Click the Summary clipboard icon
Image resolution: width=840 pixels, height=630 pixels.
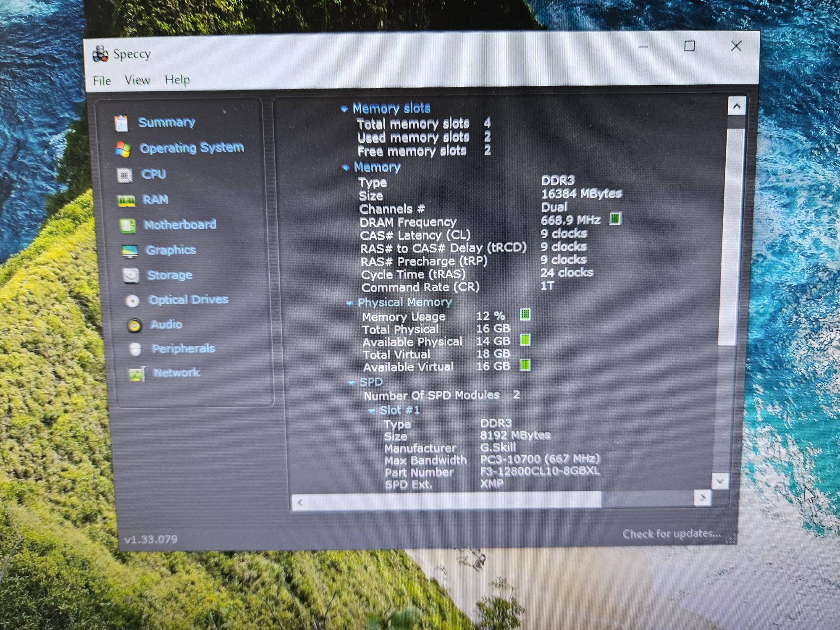click(x=121, y=123)
